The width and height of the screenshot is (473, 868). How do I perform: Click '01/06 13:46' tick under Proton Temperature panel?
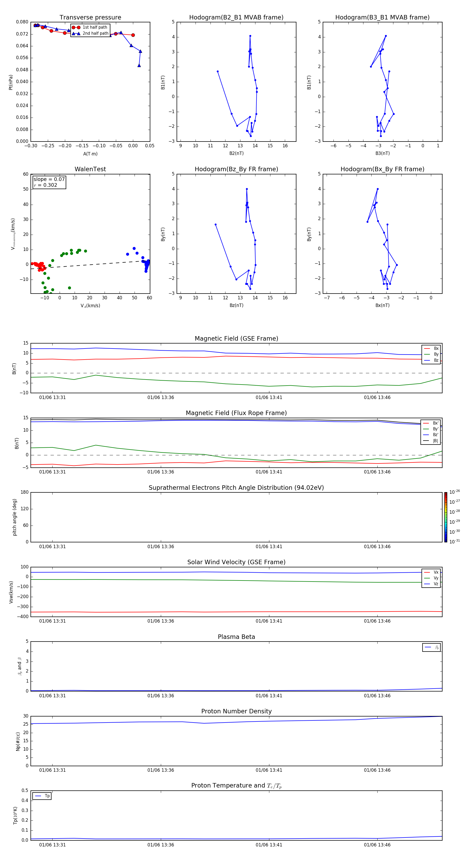pyautogui.click(x=377, y=845)
